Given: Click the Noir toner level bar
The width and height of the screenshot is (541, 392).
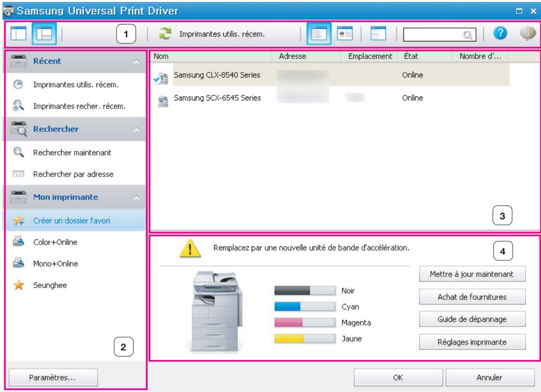Looking at the screenshot, I should point(305,290).
